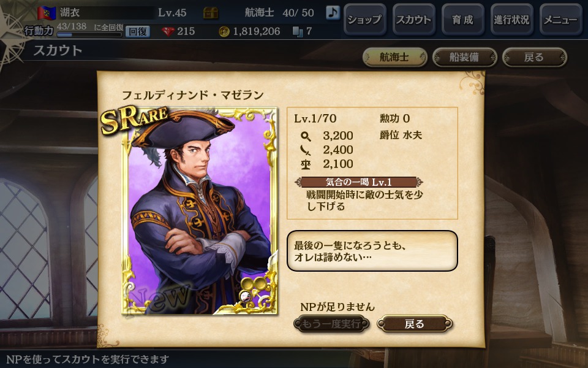Image resolution: width=588 pixels, height=368 pixels.
Task: Switch to the 航海士 tab
Action: pyautogui.click(x=395, y=58)
